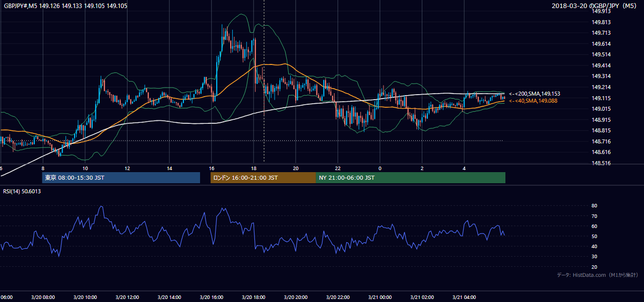The height and width of the screenshot is (302, 644).
Task: Click the 3/20 14:00 time axis label
Action: [169, 297]
